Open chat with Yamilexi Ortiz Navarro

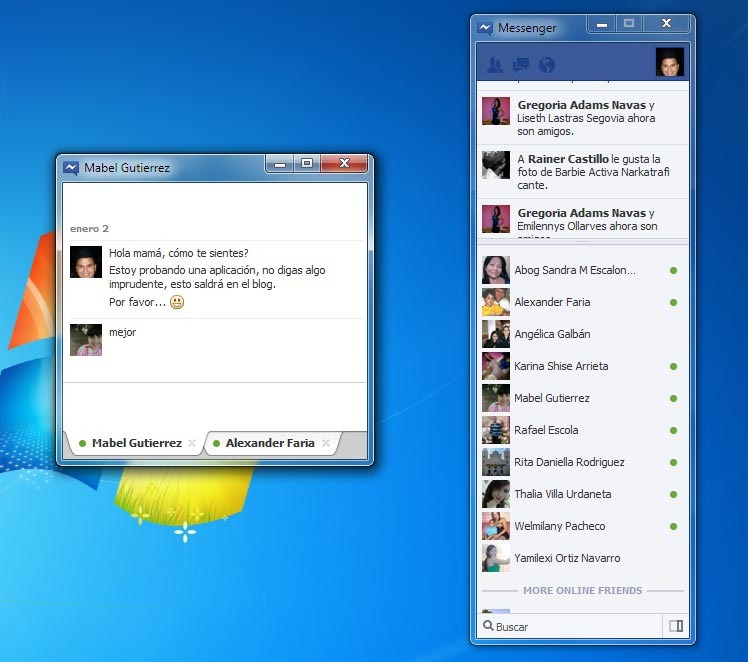pyautogui.click(x=582, y=558)
